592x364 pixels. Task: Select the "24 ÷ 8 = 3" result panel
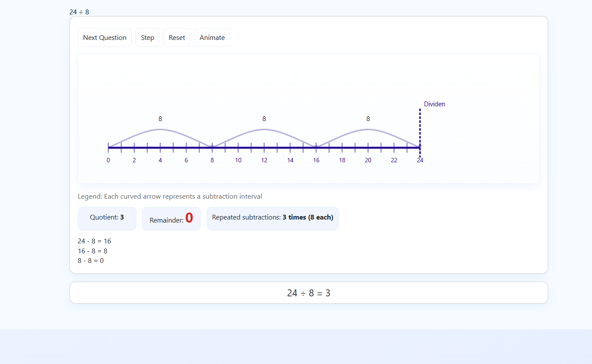pos(308,293)
